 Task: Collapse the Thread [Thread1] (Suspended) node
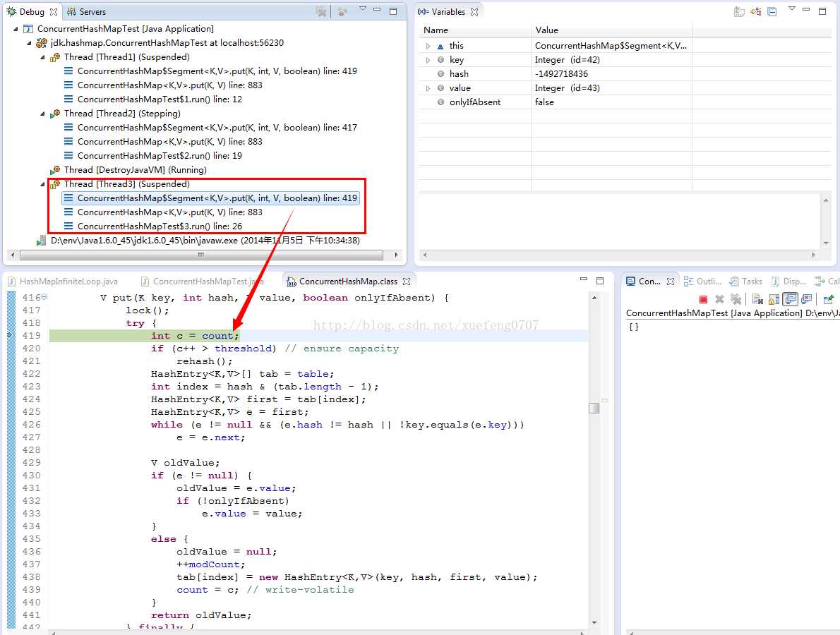tap(42, 57)
